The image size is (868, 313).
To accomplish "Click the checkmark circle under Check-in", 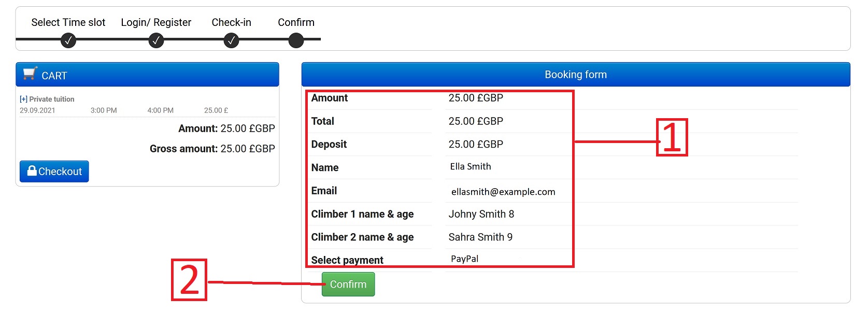I will click(x=231, y=40).
